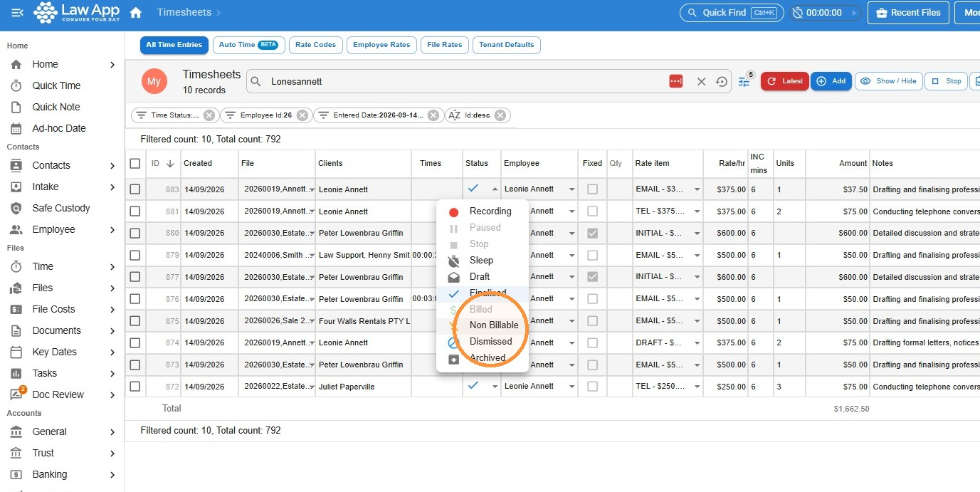
Task: Toggle the Fixed checkbox in row 883
Action: (592, 189)
